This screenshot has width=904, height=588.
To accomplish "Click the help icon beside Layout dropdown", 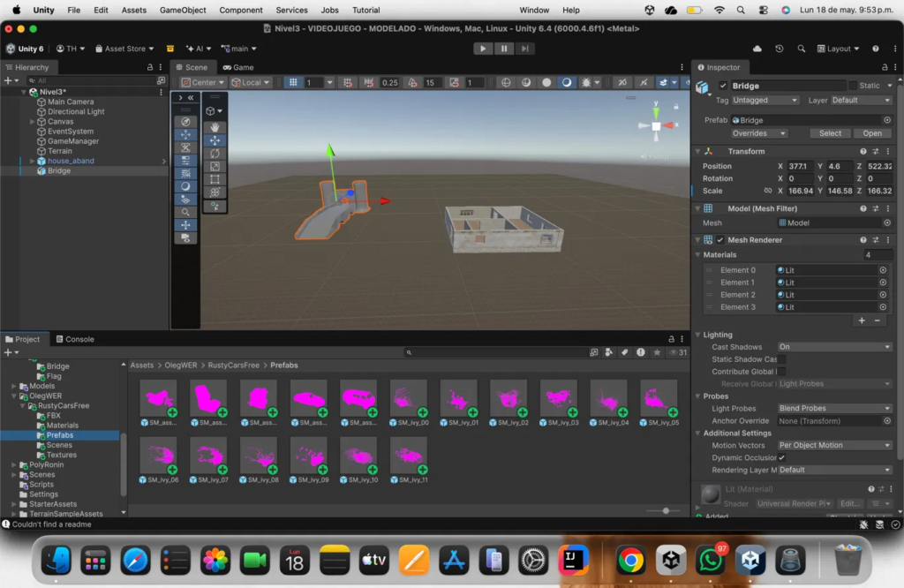I will [x=876, y=49].
